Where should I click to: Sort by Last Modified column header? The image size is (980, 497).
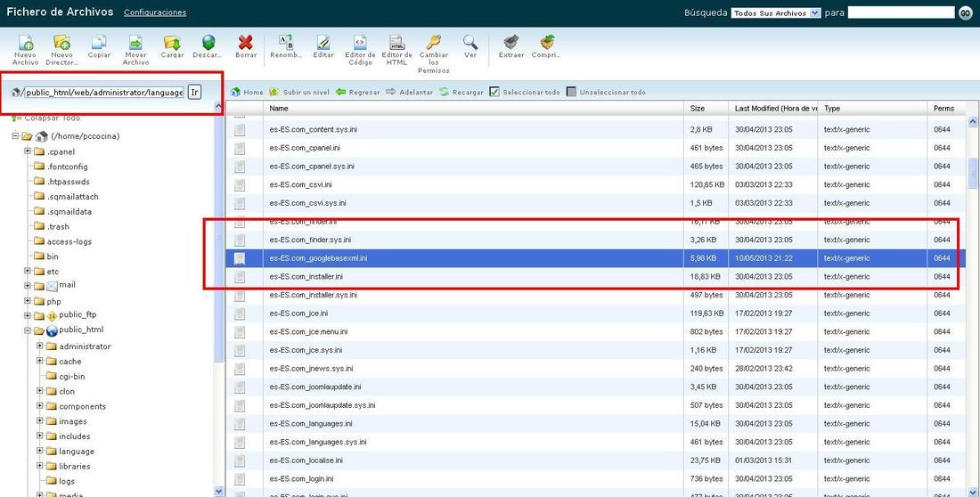(773, 108)
